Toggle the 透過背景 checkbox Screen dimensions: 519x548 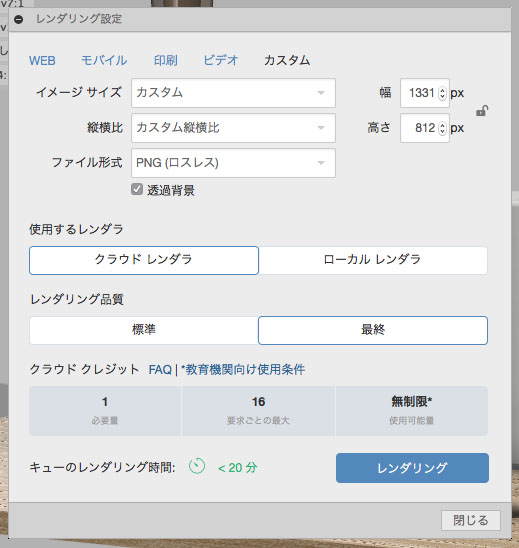pyautogui.click(x=137, y=189)
